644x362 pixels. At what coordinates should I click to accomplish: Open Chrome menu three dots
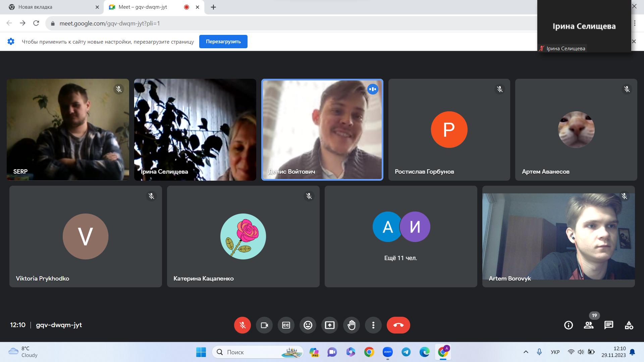(635, 23)
